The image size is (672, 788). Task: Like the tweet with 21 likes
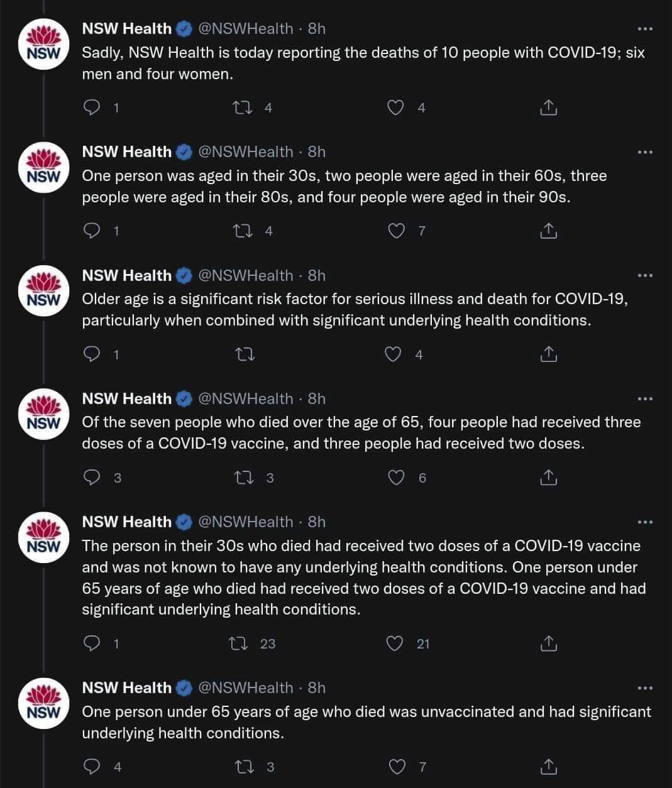395,643
